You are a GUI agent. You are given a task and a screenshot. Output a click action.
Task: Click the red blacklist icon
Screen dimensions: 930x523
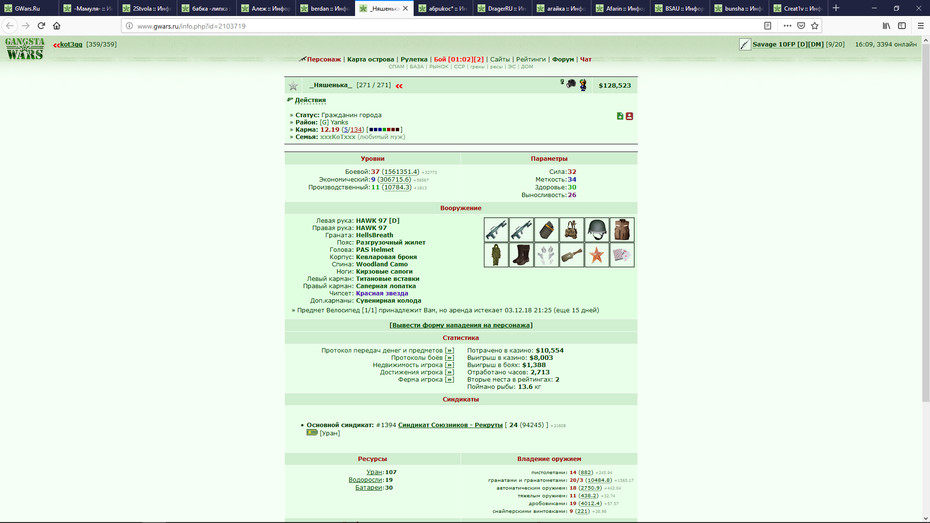click(629, 116)
